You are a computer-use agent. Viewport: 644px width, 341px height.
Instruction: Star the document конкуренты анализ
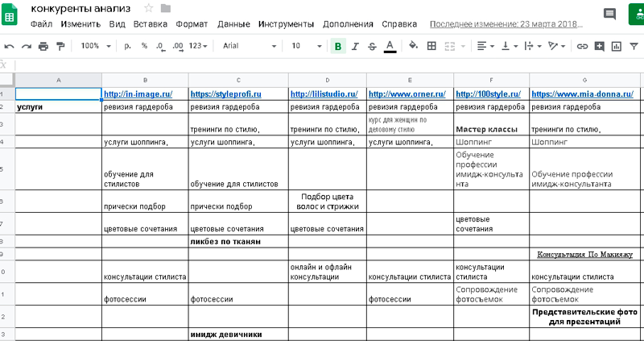149,8
